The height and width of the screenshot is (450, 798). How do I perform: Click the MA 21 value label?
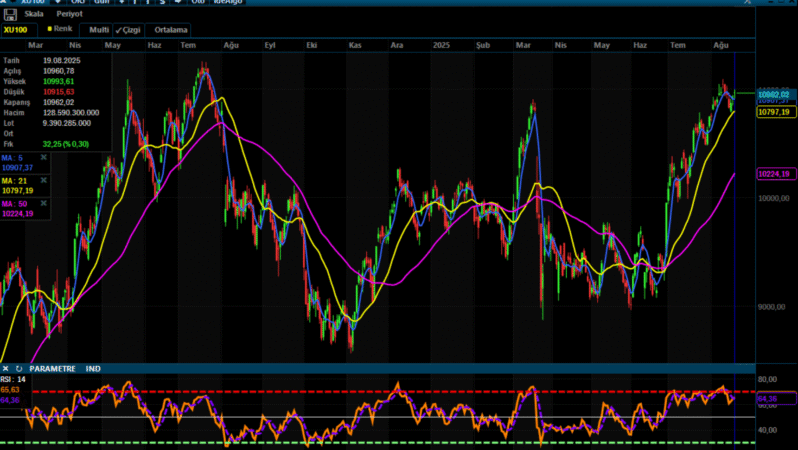(x=18, y=190)
